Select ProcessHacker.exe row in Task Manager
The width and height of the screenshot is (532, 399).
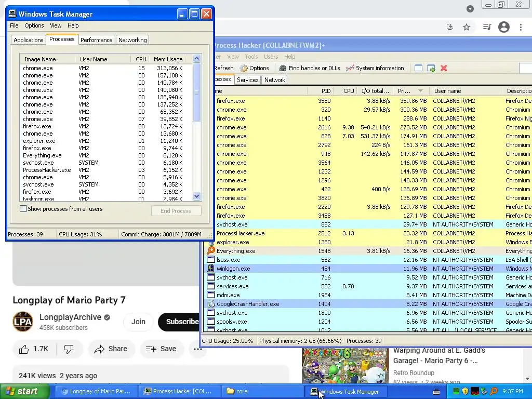tap(106, 170)
